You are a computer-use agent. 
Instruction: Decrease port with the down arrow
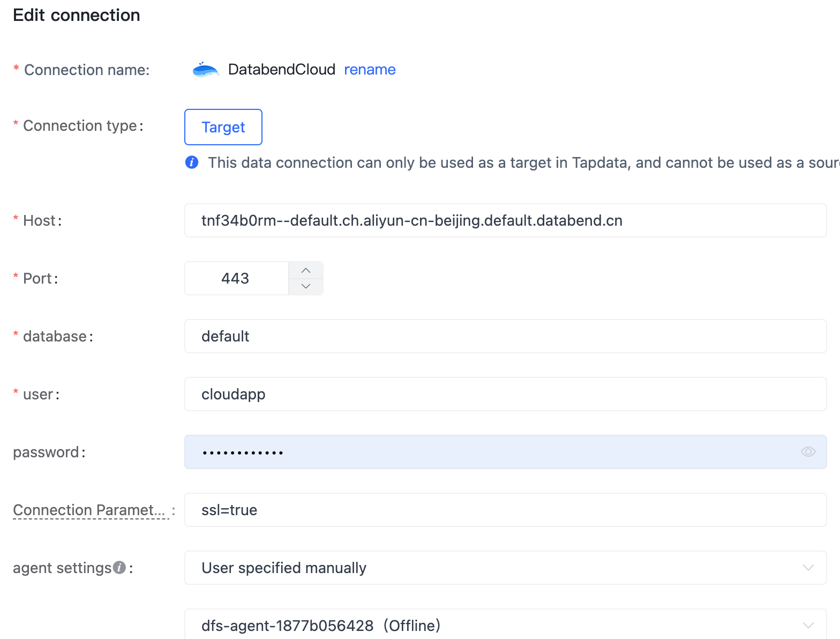click(306, 287)
